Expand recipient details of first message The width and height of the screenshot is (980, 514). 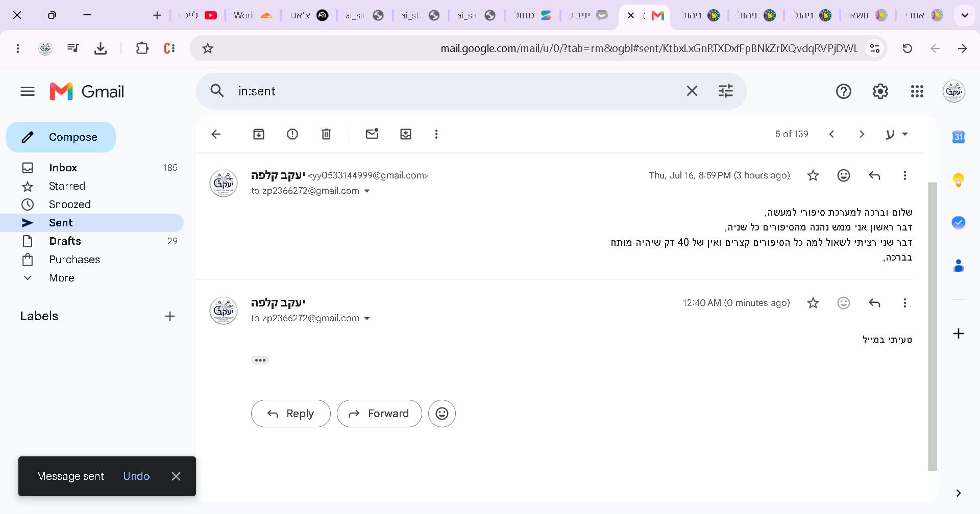(367, 191)
